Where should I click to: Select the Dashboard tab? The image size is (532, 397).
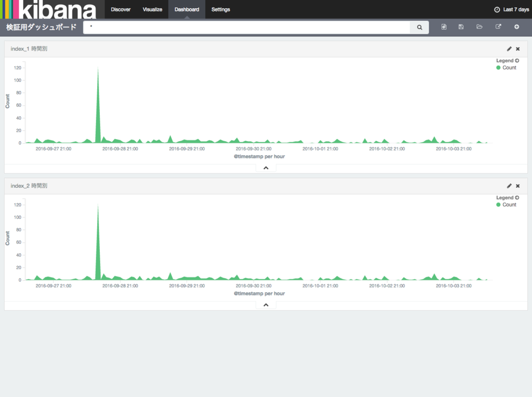pyautogui.click(x=187, y=9)
